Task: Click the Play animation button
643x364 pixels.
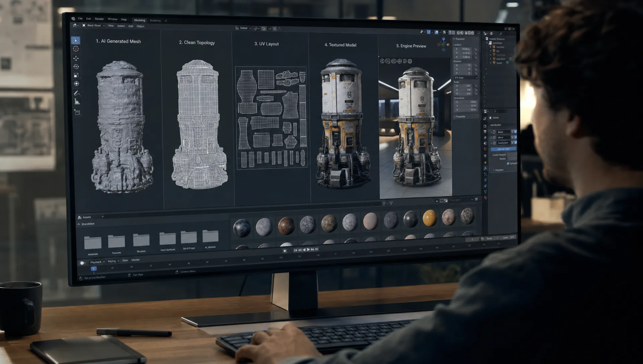Action: coord(308,250)
